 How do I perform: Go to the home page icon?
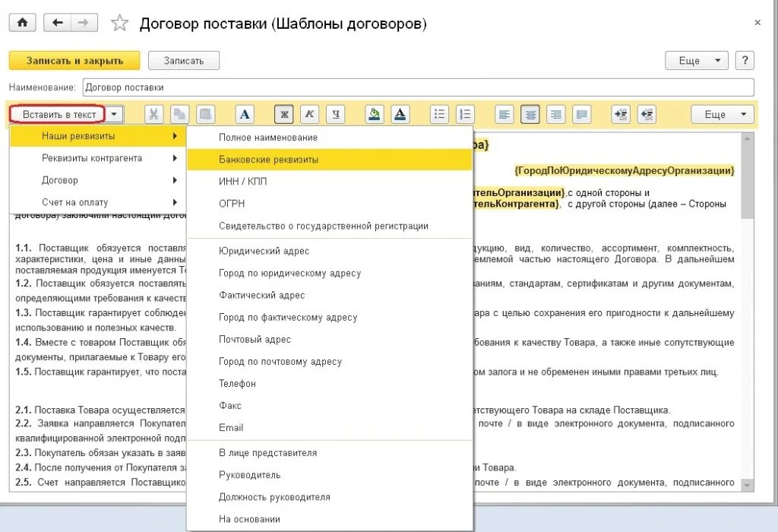pyautogui.click(x=22, y=23)
